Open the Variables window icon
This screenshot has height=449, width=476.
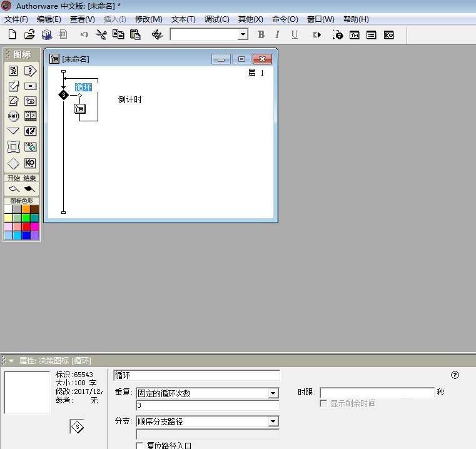click(x=371, y=35)
